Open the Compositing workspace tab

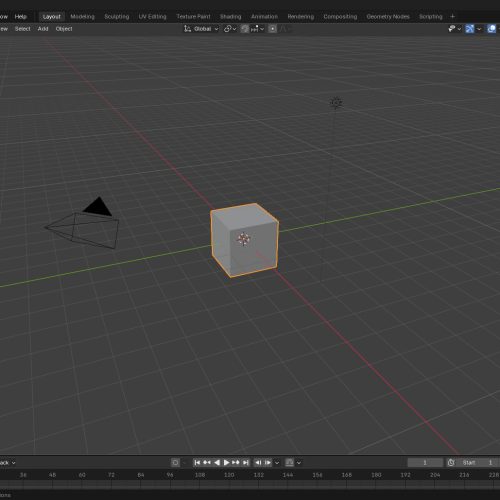tap(340, 17)
